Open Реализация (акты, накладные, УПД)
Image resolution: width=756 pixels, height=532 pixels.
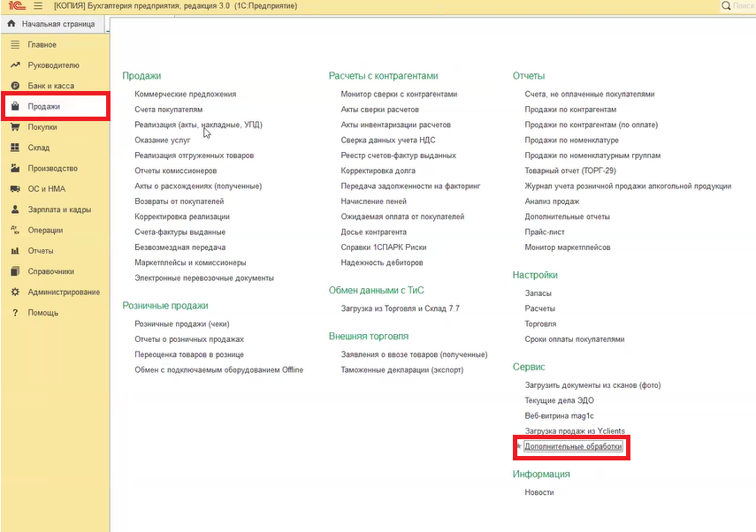coord(198,125)
